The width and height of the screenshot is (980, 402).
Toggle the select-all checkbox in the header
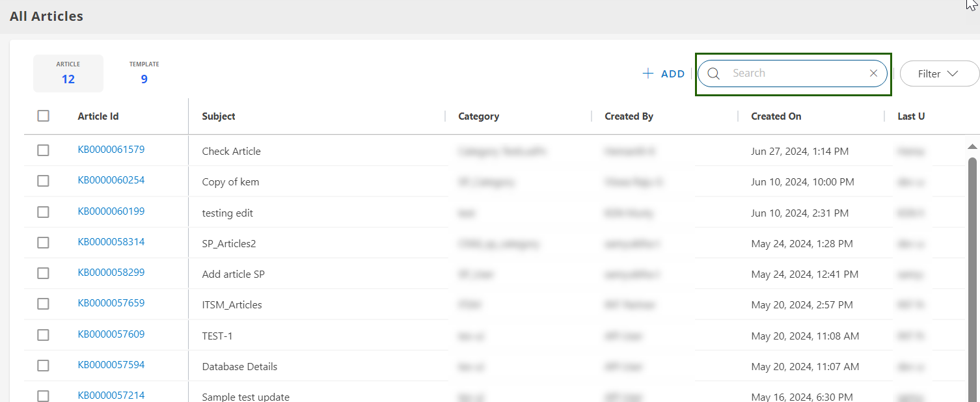point(43,116)
